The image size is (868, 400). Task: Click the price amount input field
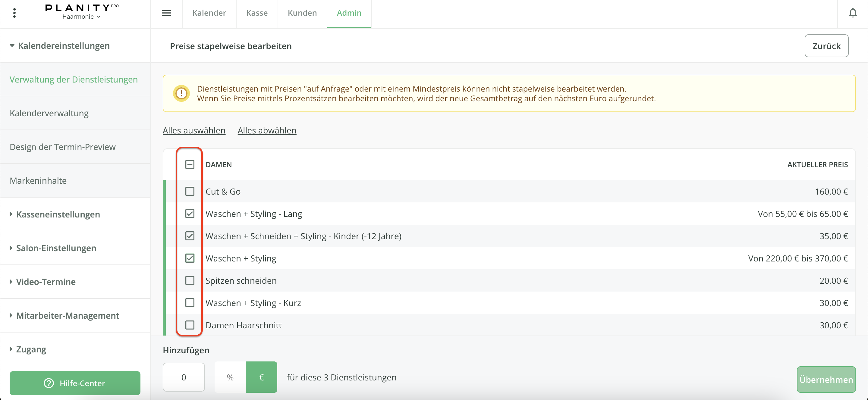coord(184,377)
